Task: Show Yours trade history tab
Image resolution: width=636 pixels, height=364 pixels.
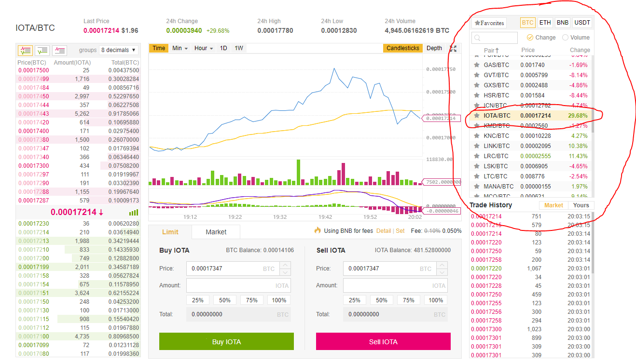Action: coord(581,205)
